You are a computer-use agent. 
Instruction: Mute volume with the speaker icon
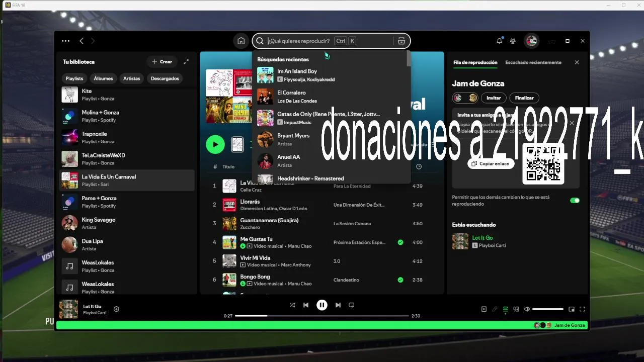[x=527, y=309]
